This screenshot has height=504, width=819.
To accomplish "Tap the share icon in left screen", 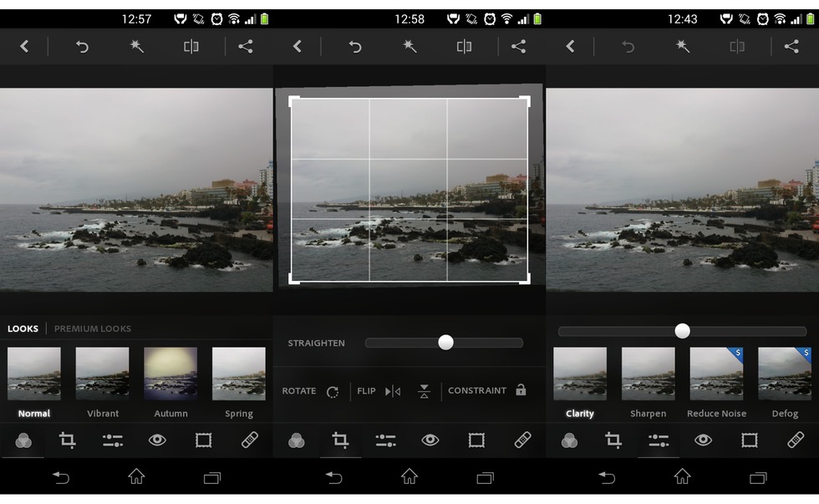I will [x=246, y=47].
